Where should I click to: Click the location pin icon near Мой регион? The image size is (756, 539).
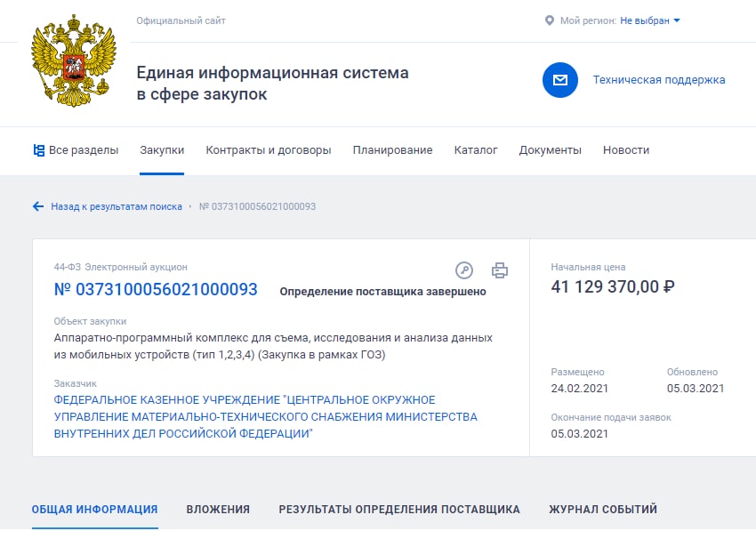549,20
